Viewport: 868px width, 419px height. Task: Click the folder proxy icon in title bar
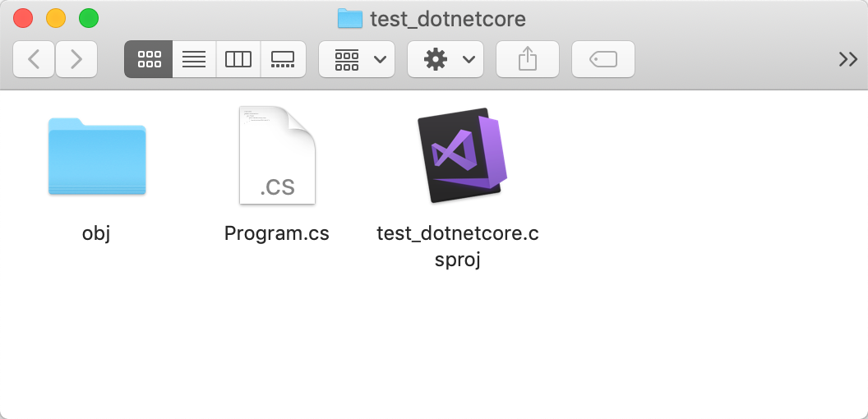click(x=350, y=18)
